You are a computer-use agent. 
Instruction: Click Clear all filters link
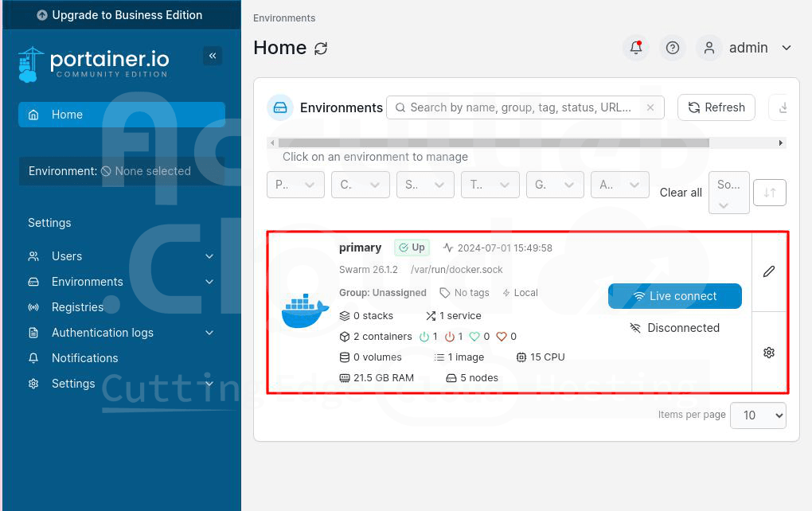click(681, 193)
